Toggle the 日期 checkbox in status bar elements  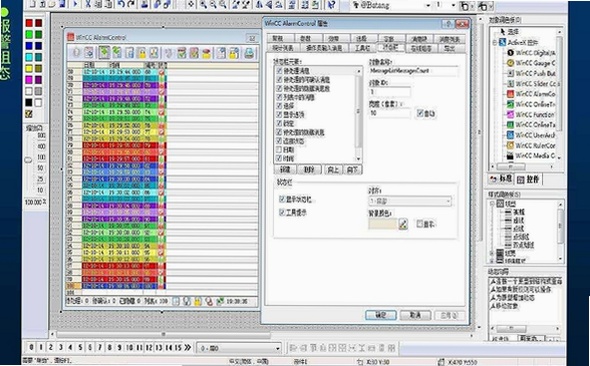click(279, 150)
